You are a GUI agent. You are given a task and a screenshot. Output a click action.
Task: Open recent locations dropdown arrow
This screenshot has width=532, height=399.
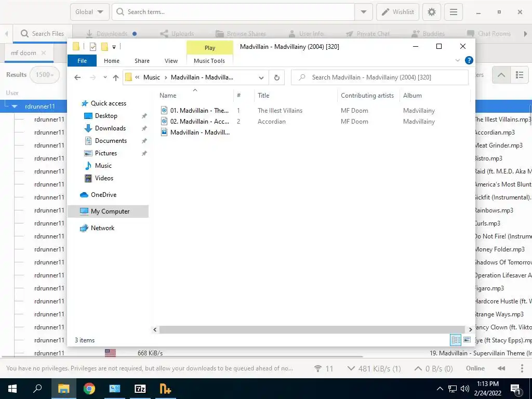[105, 77]
